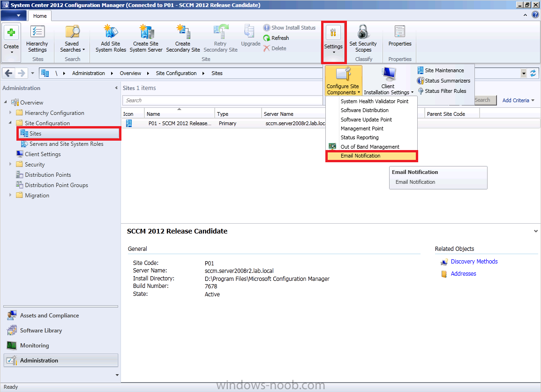Navigate forward with the Forward arrow
Screen dimensions: 541x392
pyautogui.click(x=22, y=73)
